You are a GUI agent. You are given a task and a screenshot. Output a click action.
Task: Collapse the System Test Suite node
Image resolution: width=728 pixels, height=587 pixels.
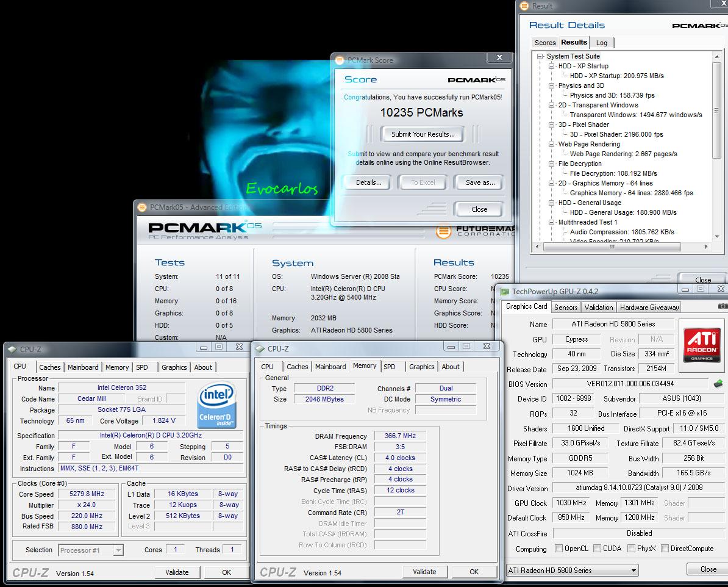click(540, 56)
